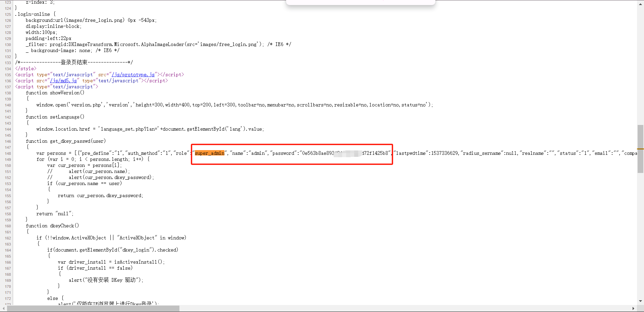Click the 'function dkeyCheck()' line
Image resolution: width=644 pixels, height=312 pixels.
tap(52, 226)
